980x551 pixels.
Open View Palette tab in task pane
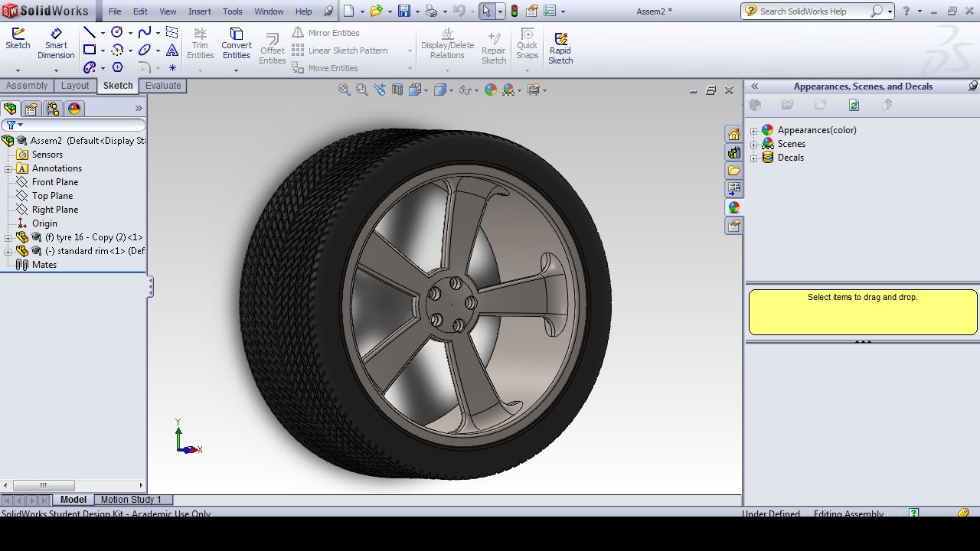pyautogui.click(x=733, y=189)
